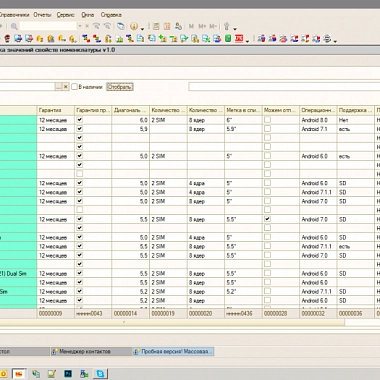This screenshot has height=380, width=380.
Task: Open the Отчеты menu
Action: pos(42,15)
